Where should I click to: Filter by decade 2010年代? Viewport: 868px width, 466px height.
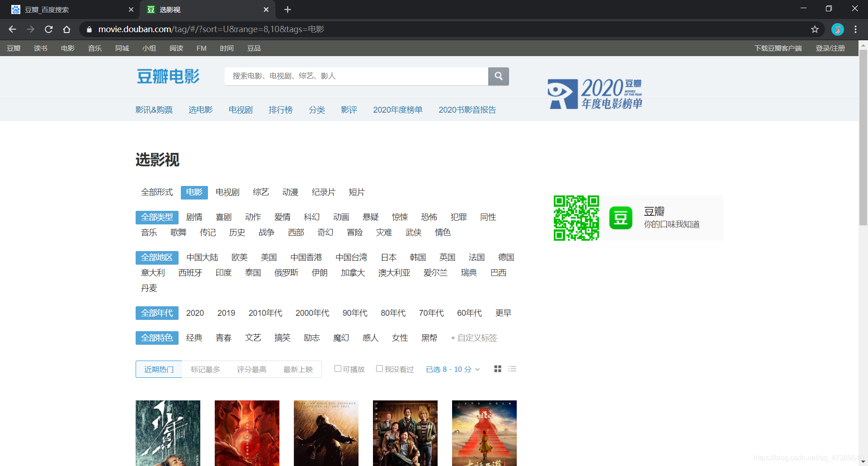pyautogui.click(x=265, y=313)
